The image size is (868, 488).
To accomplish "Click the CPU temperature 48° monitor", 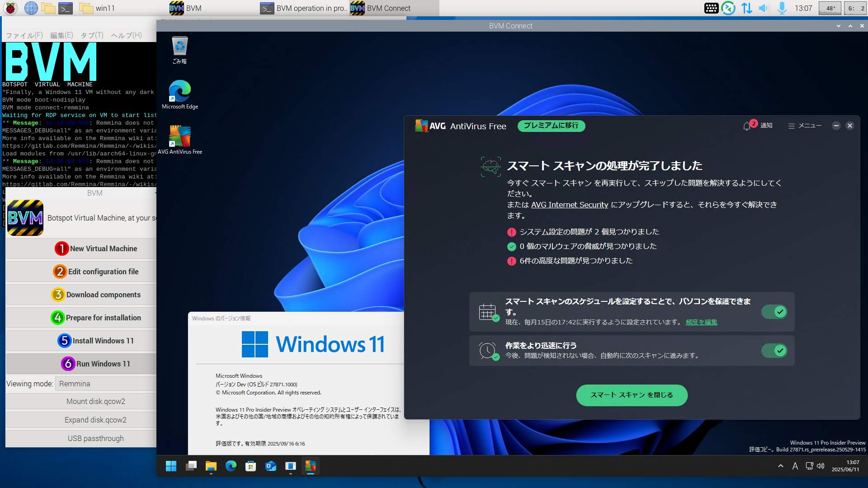I will coord(830,8).
